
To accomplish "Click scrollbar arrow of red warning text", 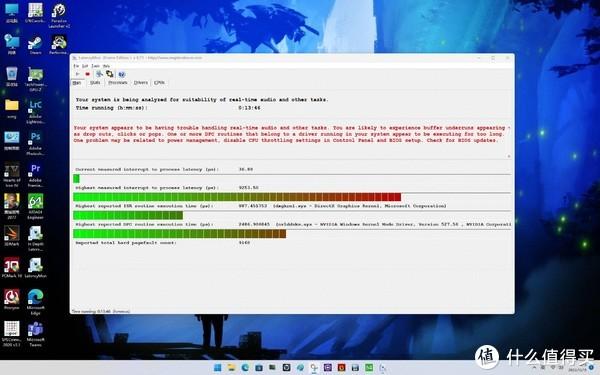I will [509, 156].
